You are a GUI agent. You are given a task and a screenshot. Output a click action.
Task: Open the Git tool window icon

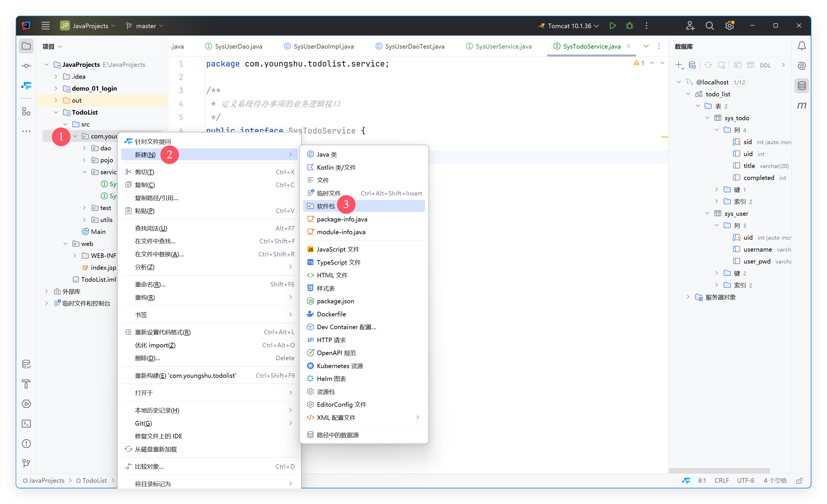pos(26,463)
